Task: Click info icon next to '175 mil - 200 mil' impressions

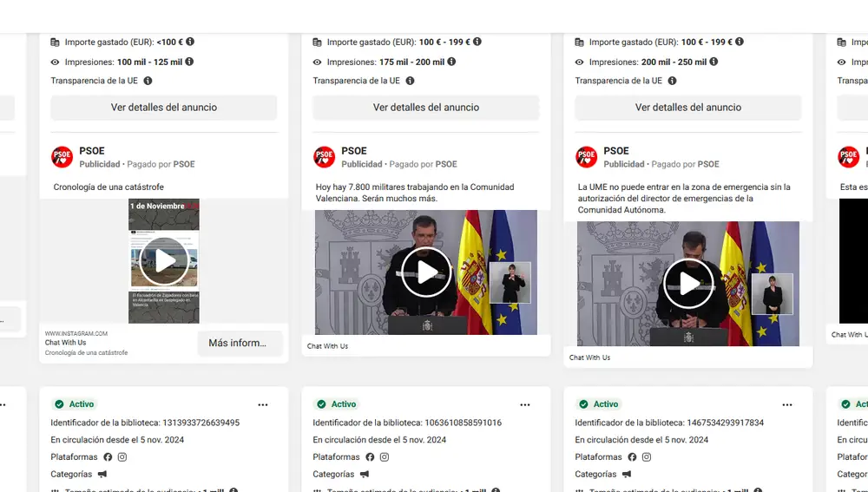Action: 451,62
